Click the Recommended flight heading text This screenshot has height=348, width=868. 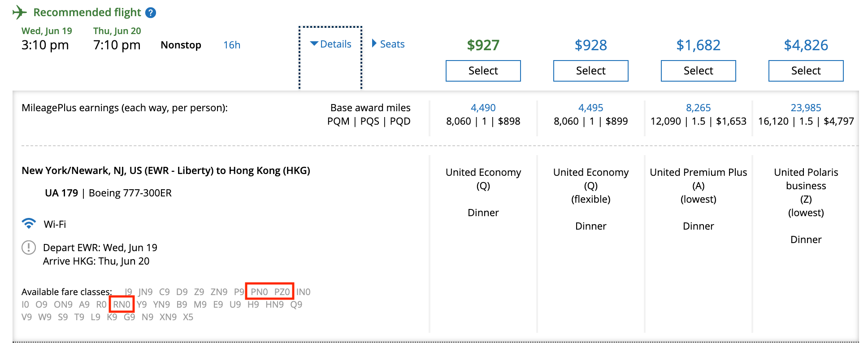click(x=87, y=13)
